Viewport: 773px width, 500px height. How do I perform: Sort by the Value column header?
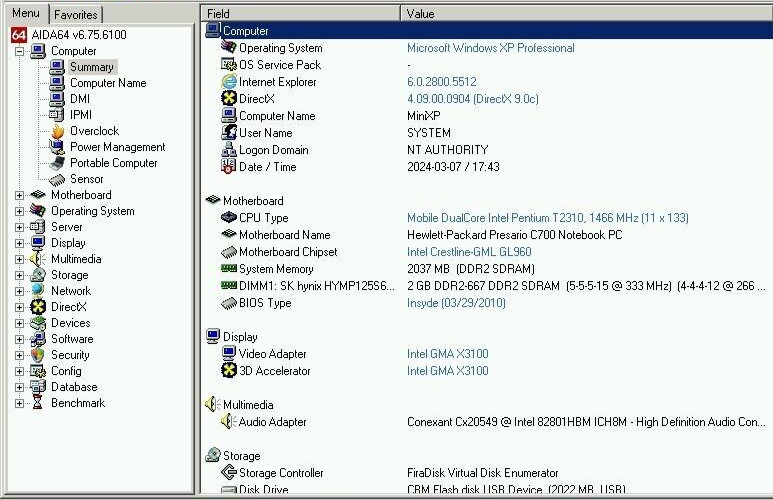[x=587, y=14]
